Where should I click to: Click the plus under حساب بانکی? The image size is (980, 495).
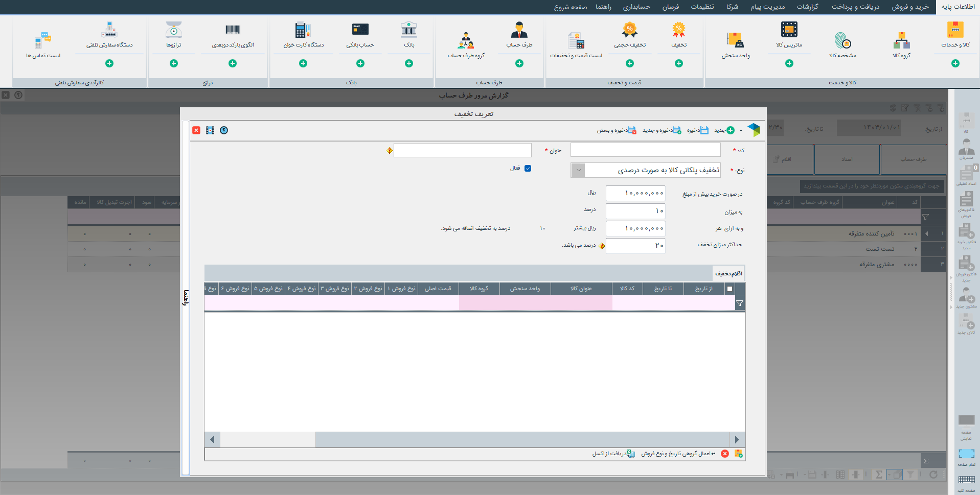click(360, 63)
